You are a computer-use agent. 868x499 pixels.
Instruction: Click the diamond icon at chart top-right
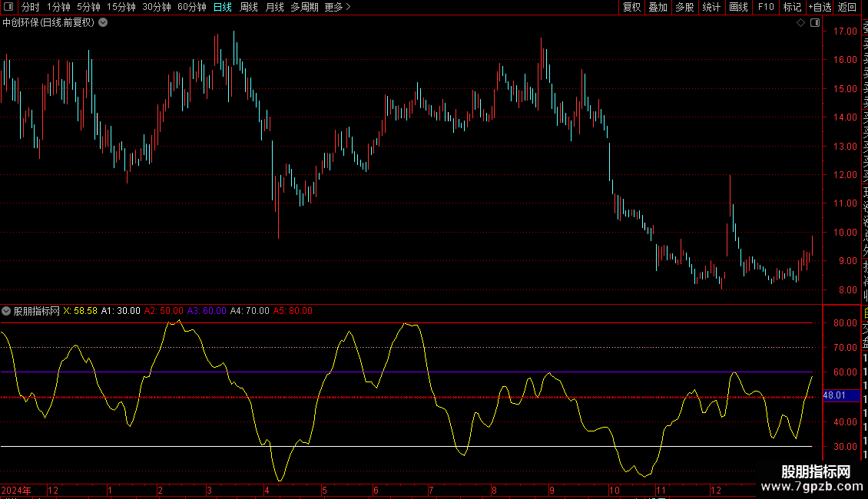pos(800,23)
